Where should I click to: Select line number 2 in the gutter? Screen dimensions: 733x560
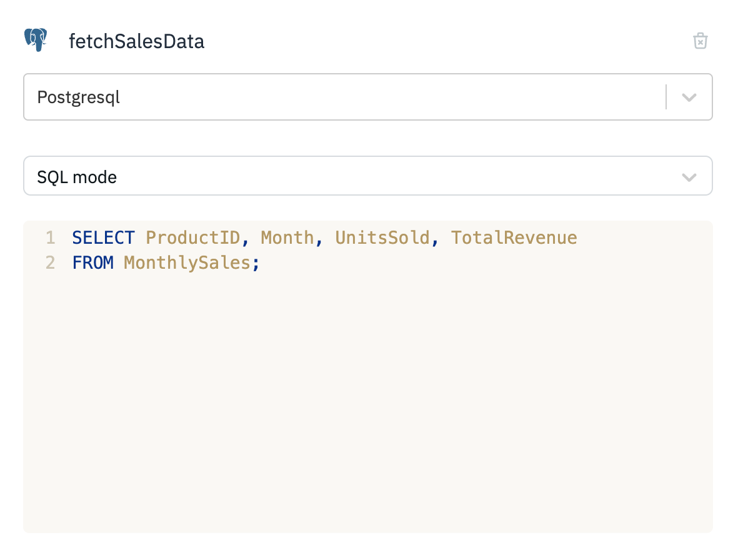tap(50, 263)
